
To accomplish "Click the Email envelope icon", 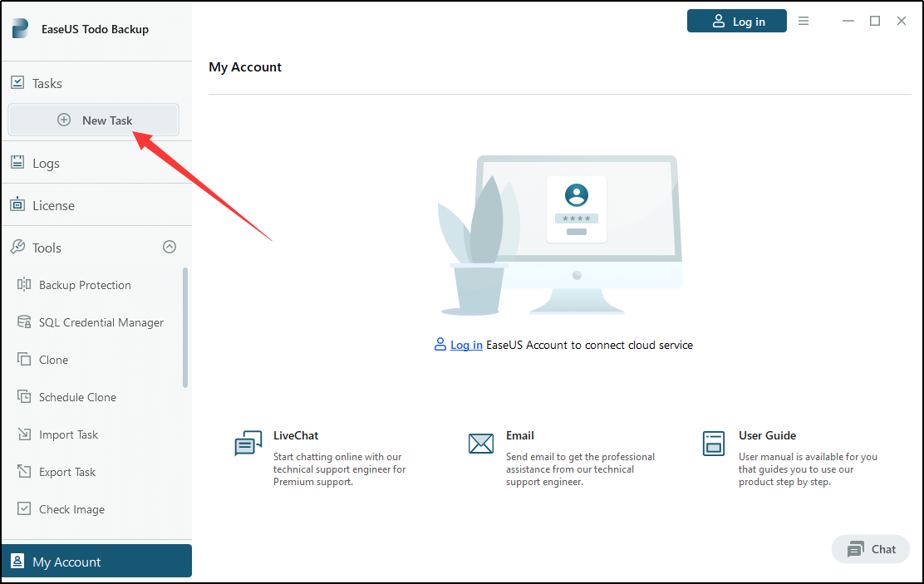I will (481, 443).
